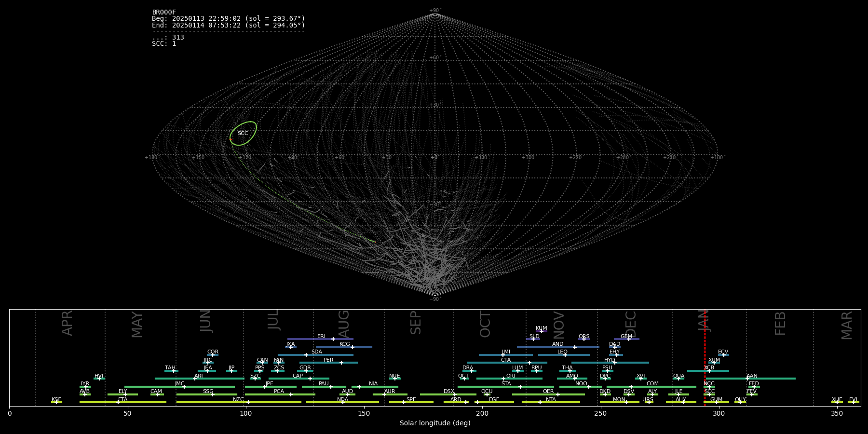Select the 'SCC: 1' count line in header

pyautogui.click(x=164, y=43)
